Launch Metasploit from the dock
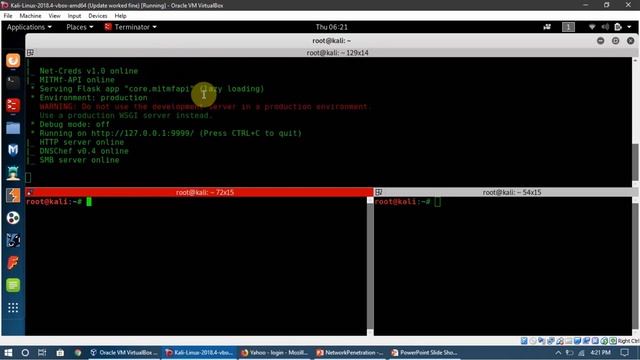 (13, 150)
